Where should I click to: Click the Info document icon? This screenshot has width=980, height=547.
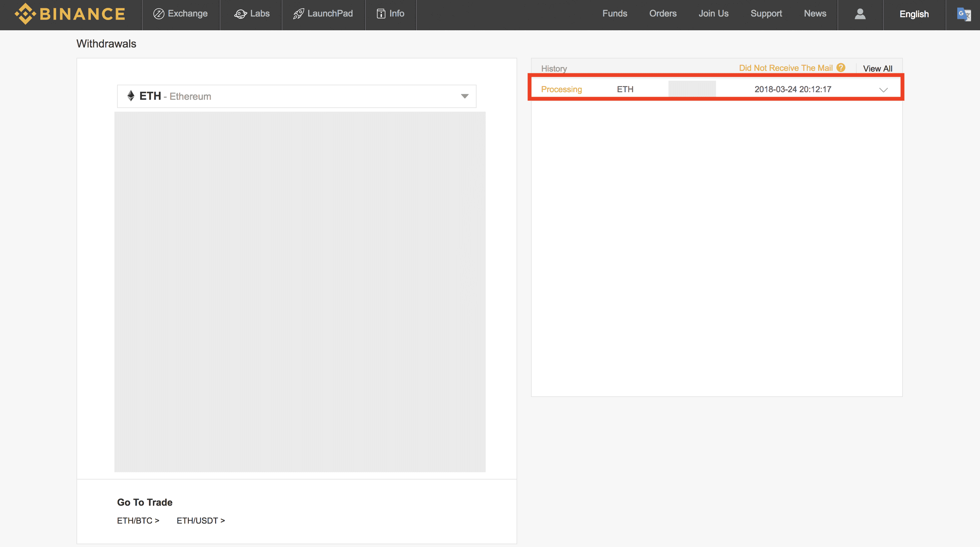pos(381,14)
